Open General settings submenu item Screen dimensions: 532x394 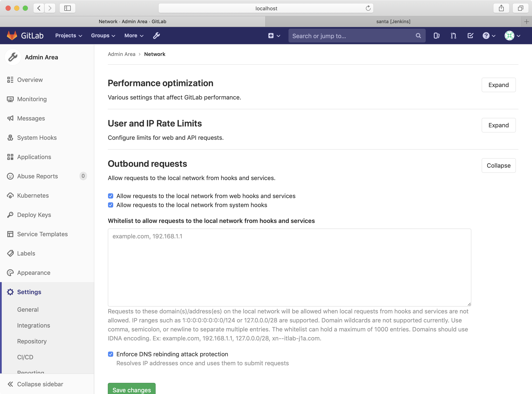[28, 310]
